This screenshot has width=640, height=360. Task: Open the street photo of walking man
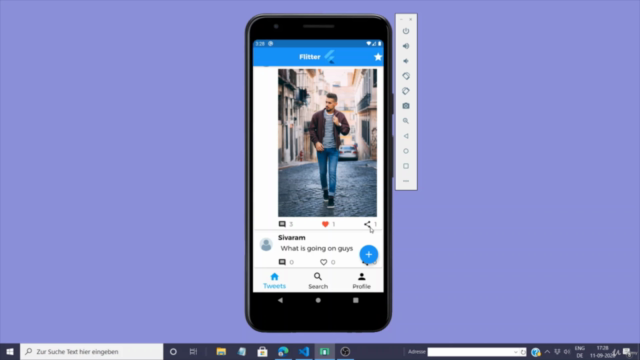coord(327,142)
